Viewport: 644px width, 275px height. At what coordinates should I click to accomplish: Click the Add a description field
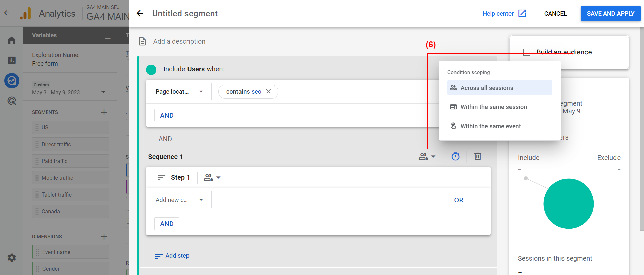click(x=179, y=41)
